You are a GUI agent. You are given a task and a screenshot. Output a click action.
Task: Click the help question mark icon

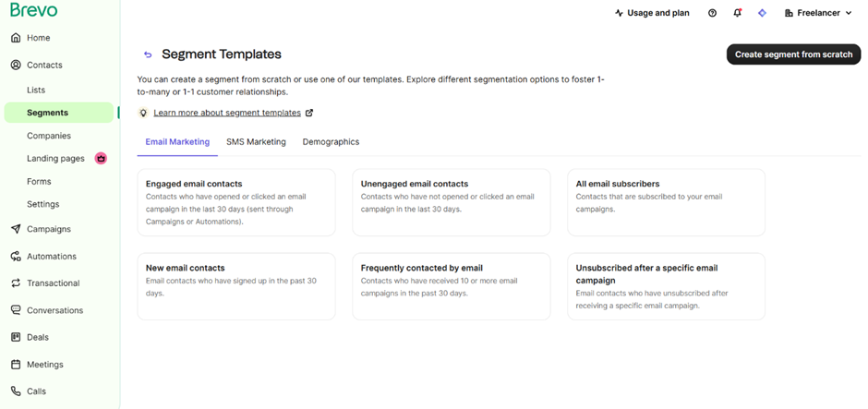pyautogui.click(x=712, y=13)
